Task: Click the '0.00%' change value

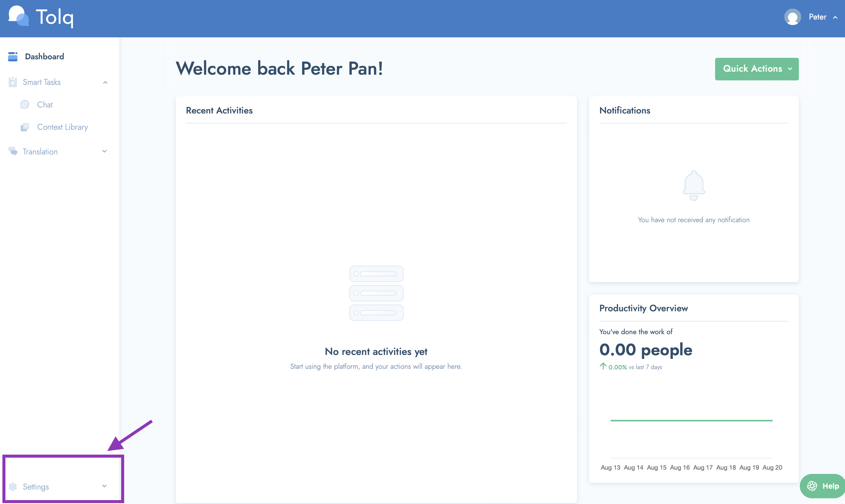Action: [617, 367]
